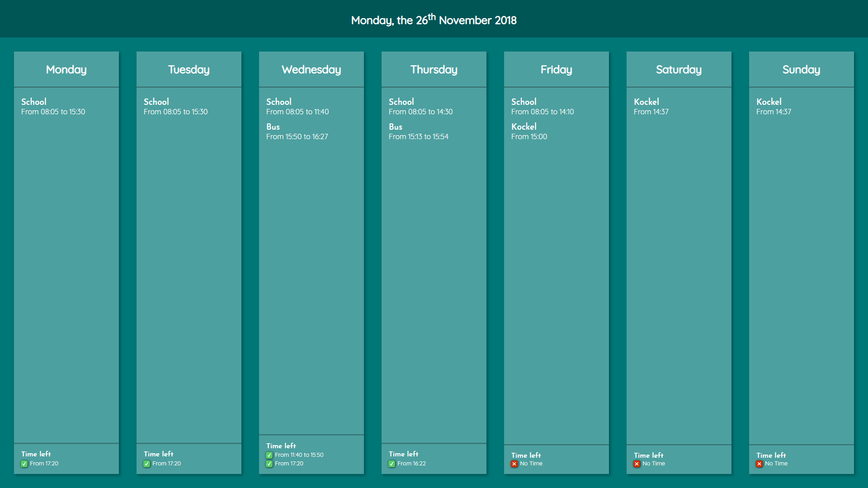Image resolution: width=868 pixels, height=488 pixels.
Task: Click 'From 08:05 to 11:40' on Wednesday
Action: (x=297, y=112)
